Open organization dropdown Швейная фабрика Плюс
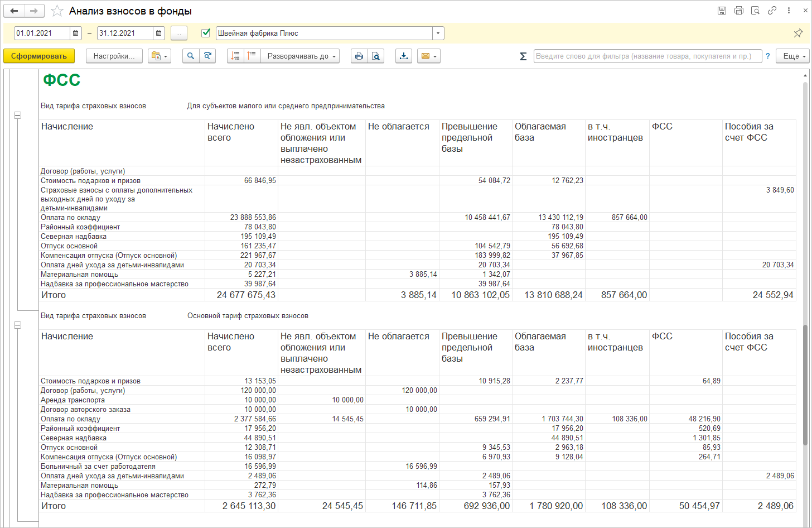 click(438, 33)
